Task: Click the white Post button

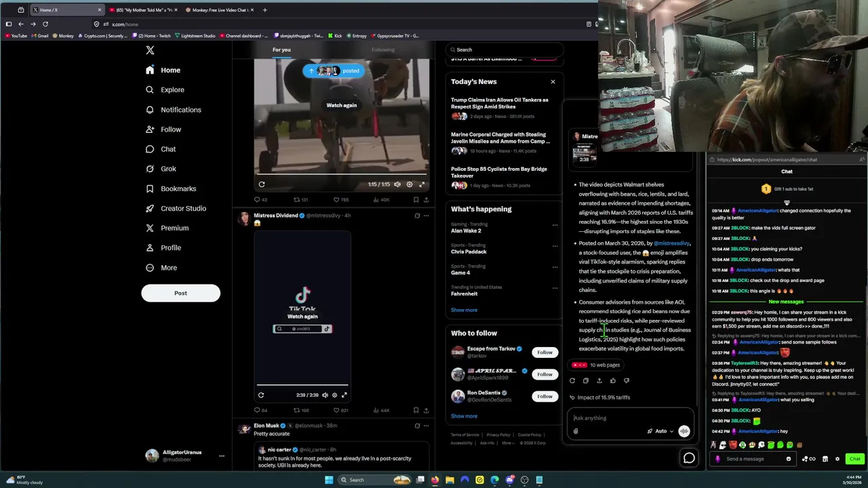Action: point(180,293)
